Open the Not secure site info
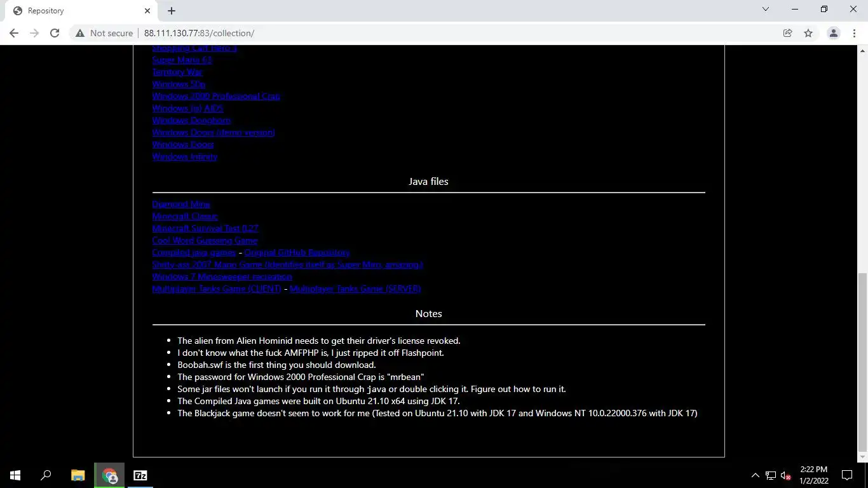 coord(104,33)
